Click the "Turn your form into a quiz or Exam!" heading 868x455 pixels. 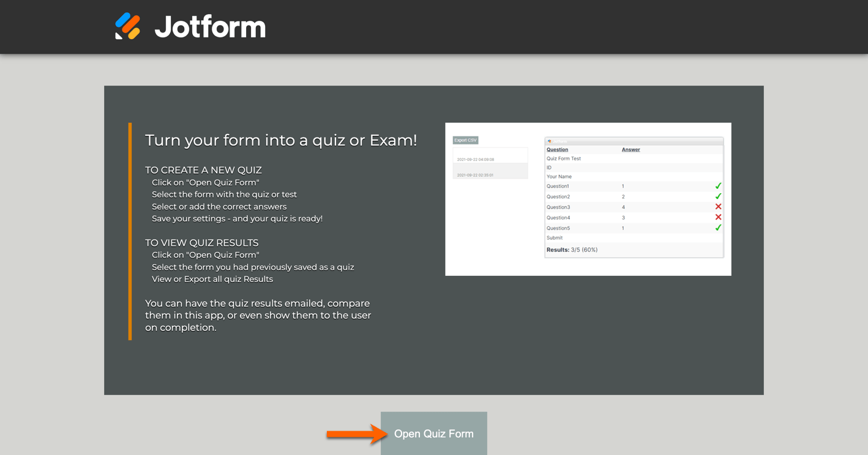[281, 140]
